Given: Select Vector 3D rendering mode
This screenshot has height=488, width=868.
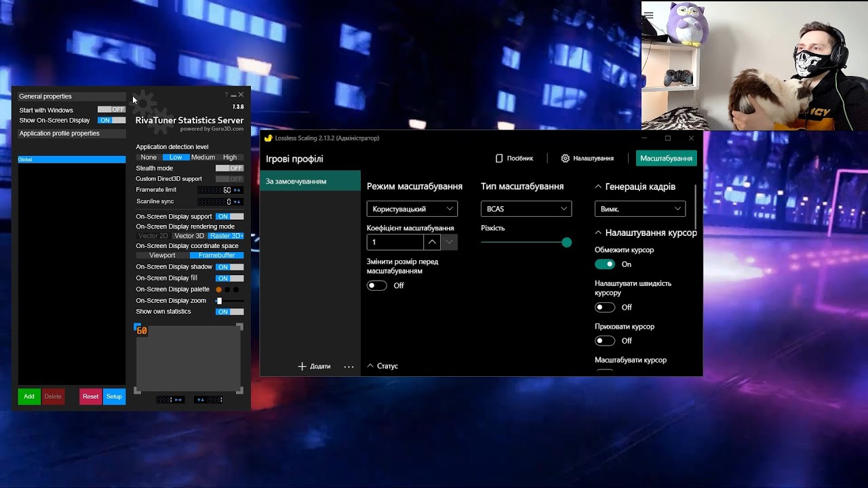Looking at the screenshot, I should (189, 236).
